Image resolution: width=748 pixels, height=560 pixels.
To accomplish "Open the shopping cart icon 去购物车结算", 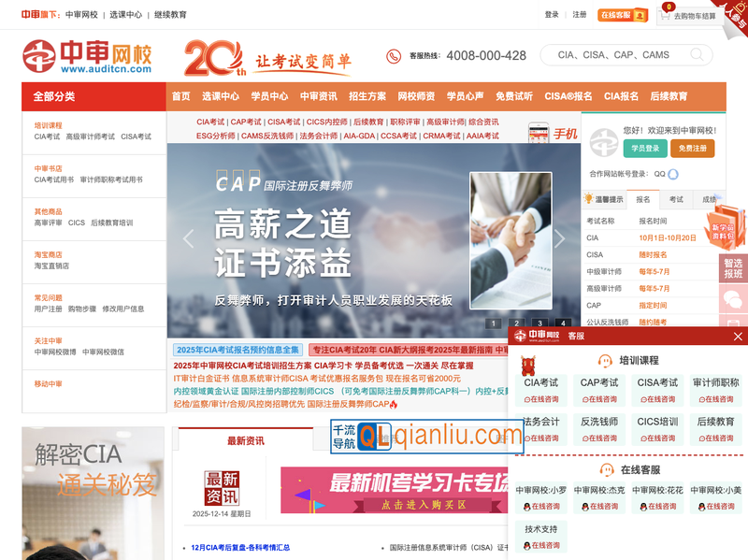I will point(664,15).
